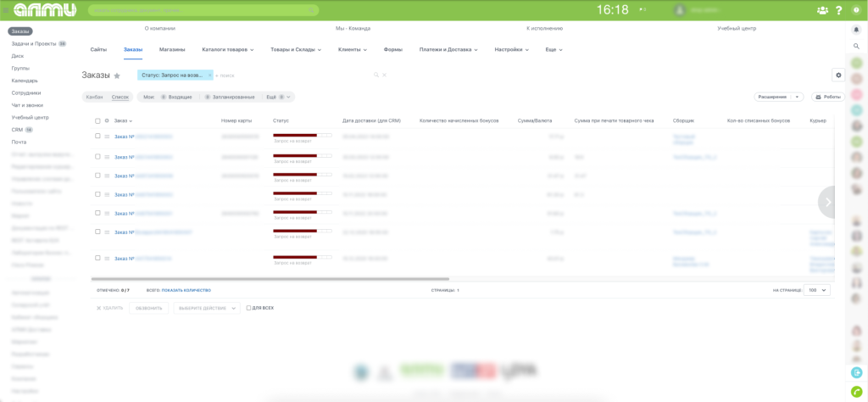The width and height of the screenshot is (868, 402).
Task: Enable the ДЛЯ ВСЕХ checkbox
Action: pyautogui.click(x=248, y=308)
